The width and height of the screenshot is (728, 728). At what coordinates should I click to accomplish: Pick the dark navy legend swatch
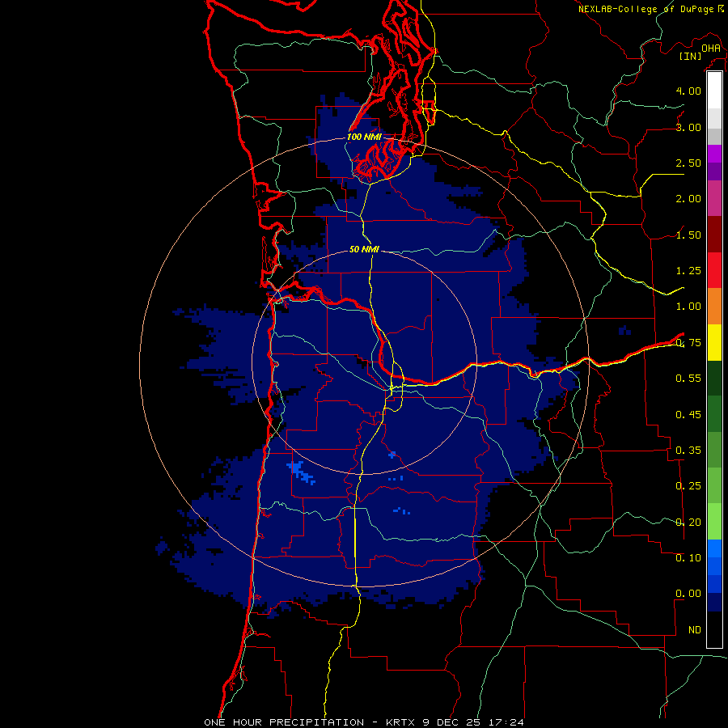[x=714, y=603]
